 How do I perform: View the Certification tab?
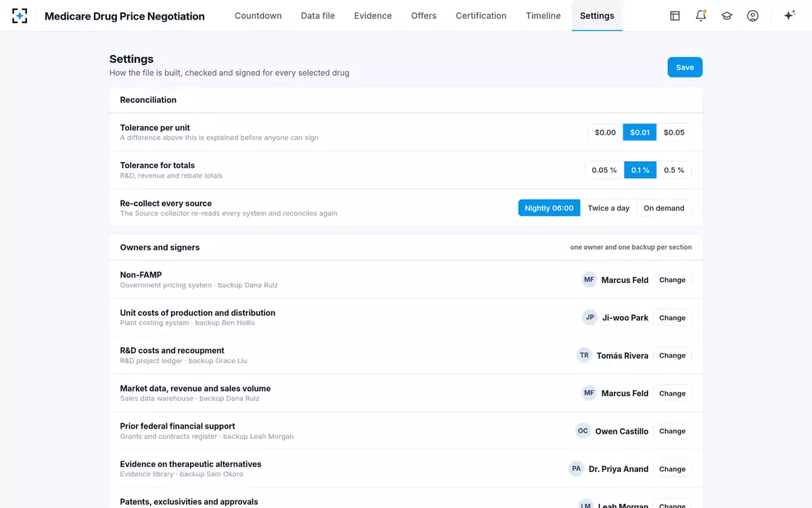coord(481,16)
